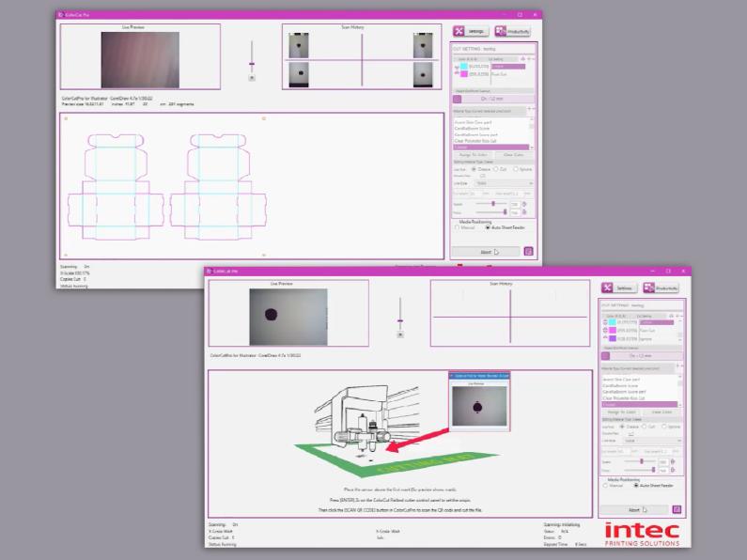Screen dimensions: 747x560
Task: Choose Auto Sheet Feeder in front window
Action: point(637,486)
